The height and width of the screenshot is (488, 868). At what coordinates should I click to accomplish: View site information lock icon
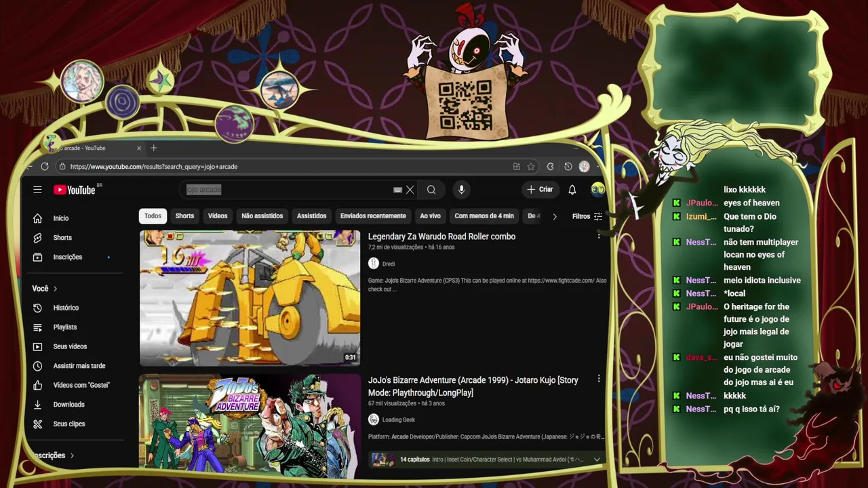pyautogui.click(x=62, y=166)
